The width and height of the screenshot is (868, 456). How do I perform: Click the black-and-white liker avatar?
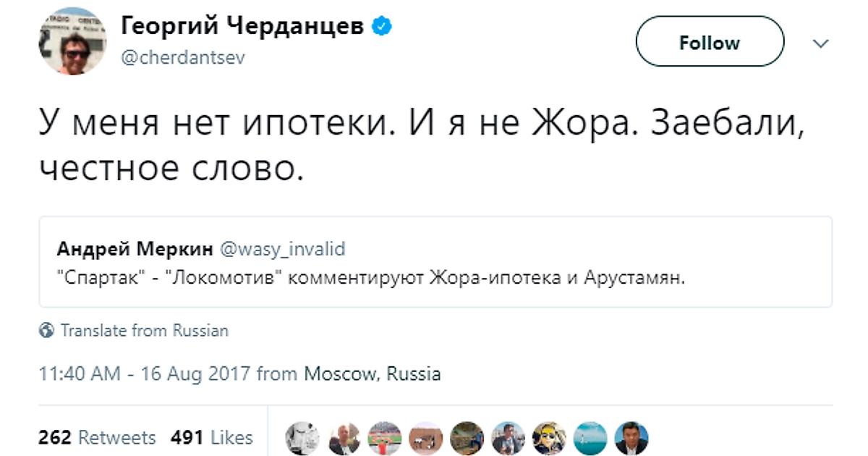coord(303,438)
